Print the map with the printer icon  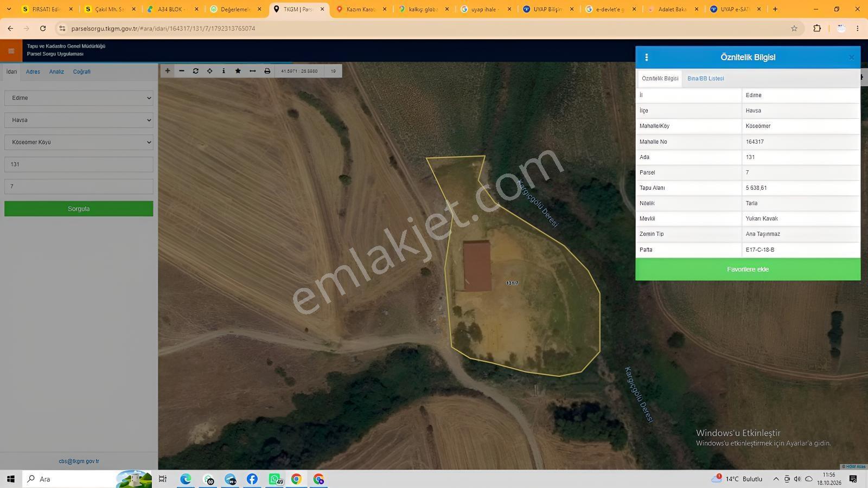pos(267,71)
